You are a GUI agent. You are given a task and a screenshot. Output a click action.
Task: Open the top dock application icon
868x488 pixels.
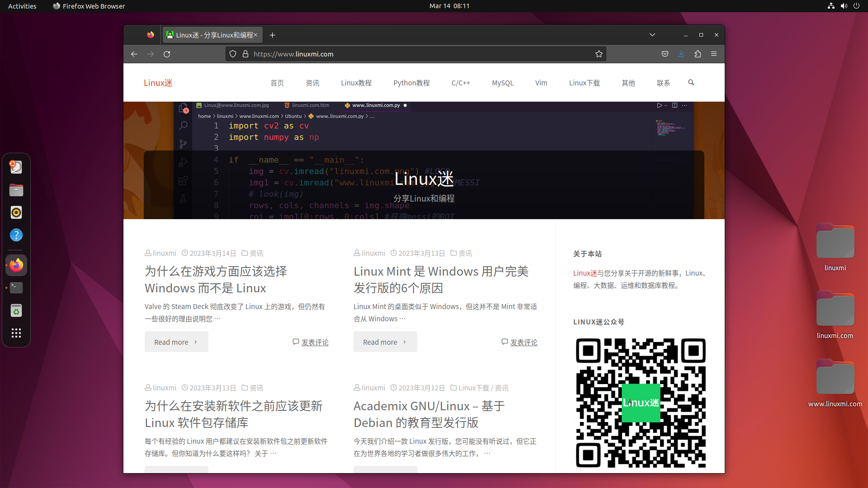pos(16,167)
